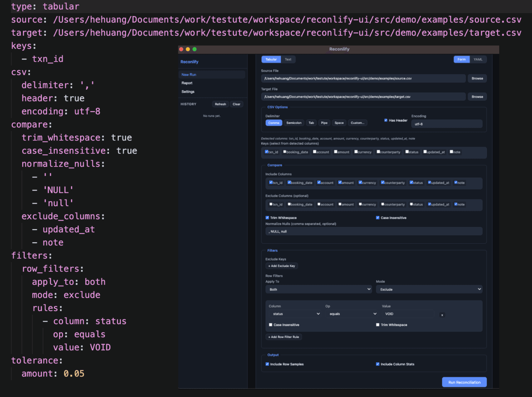Disable Case Insensitive comparison

click(378, 218)
